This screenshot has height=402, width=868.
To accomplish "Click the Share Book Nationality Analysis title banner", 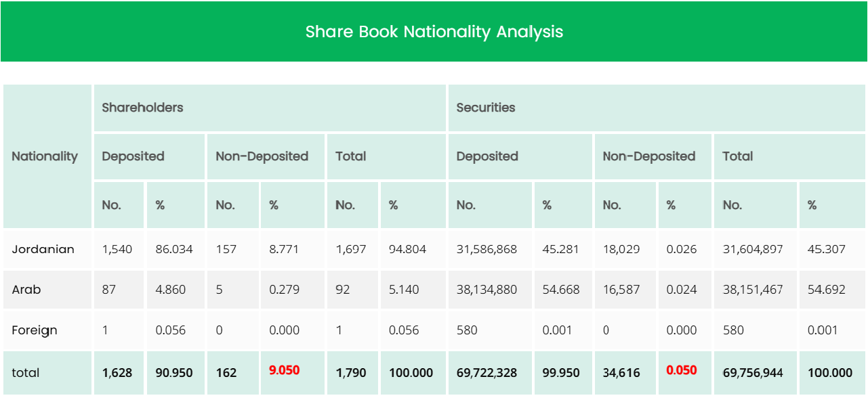I will 434,32.
